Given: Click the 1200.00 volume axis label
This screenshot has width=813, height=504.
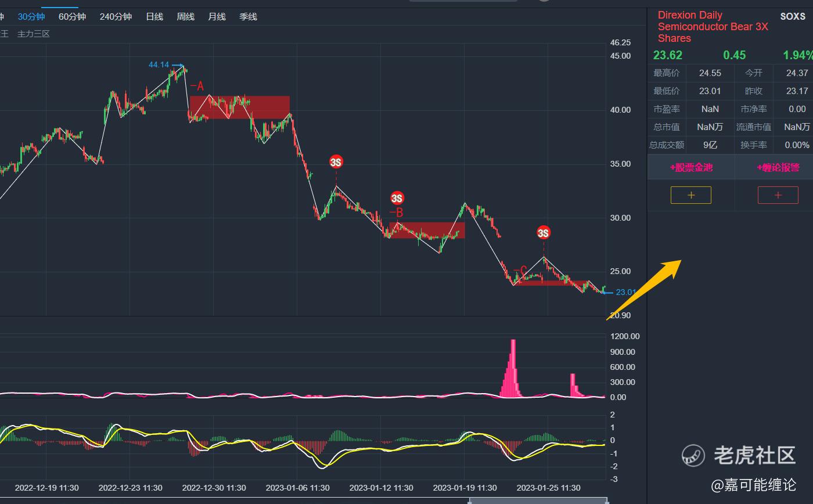Looking at the screenshot, I should click(625, 336).
